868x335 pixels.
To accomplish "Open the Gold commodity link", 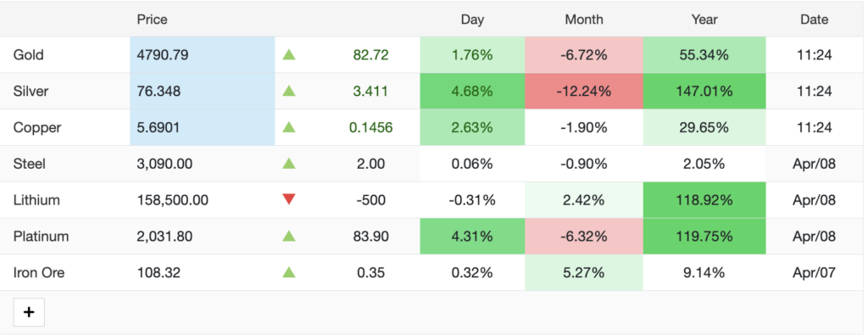I will [x=28, y=55].
